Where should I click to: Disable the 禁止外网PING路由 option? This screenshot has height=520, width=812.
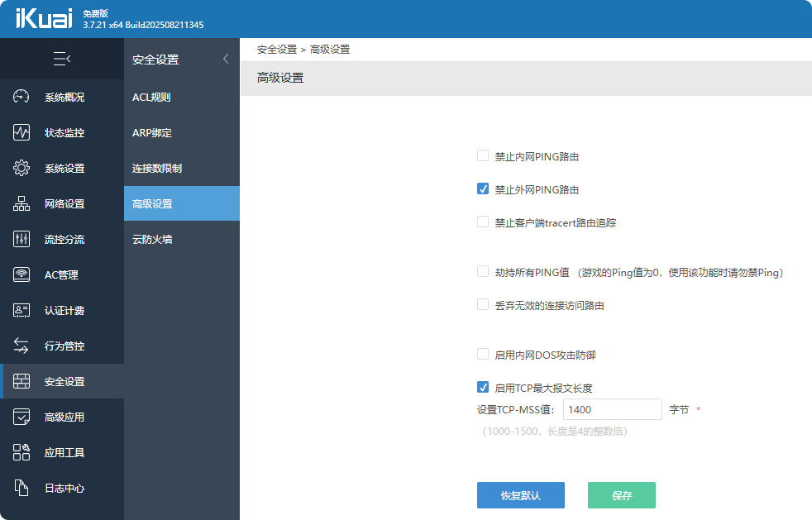(x=482, y=188)
